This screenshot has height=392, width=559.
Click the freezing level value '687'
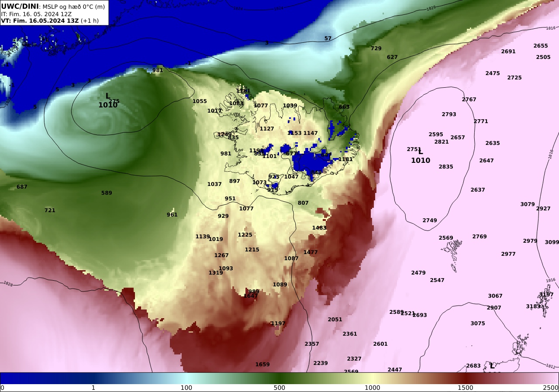click(x=22, y=187)
